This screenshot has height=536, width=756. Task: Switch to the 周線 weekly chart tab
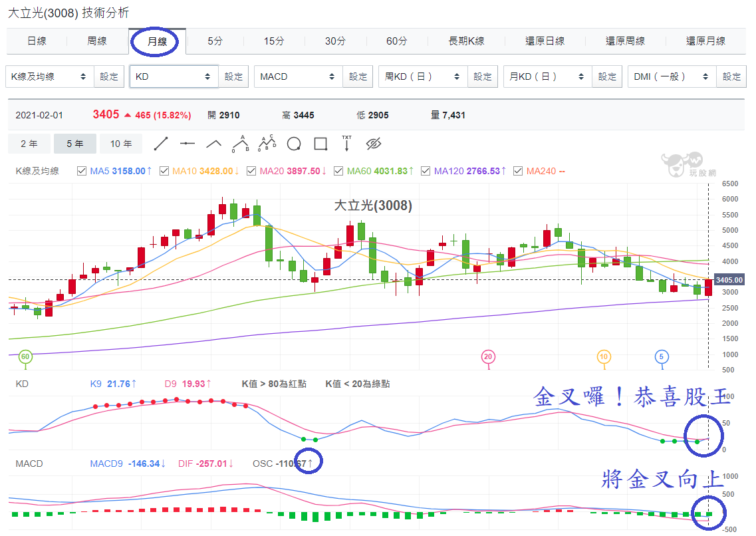point(97,41)
